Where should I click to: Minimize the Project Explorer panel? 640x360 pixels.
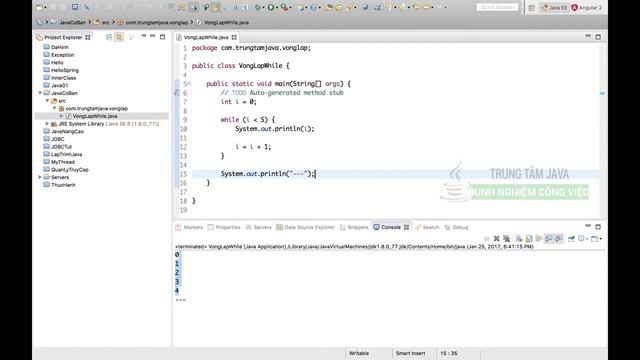tap(153, 36)
